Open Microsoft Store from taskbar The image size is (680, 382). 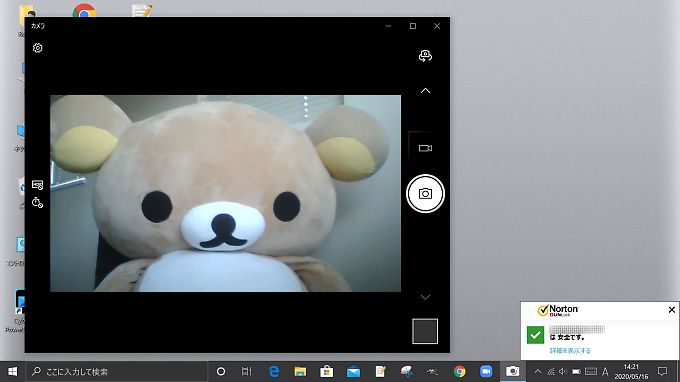(x=327, y=372)
